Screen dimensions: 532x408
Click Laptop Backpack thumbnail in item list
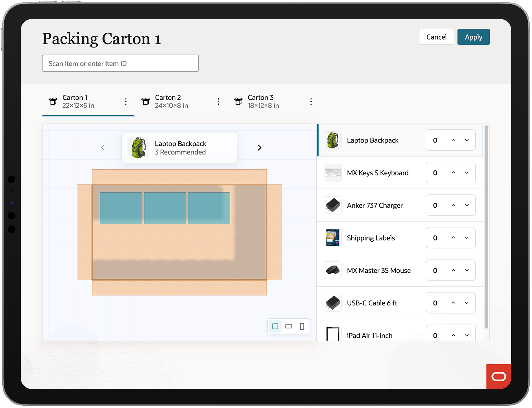click(333, 140)
